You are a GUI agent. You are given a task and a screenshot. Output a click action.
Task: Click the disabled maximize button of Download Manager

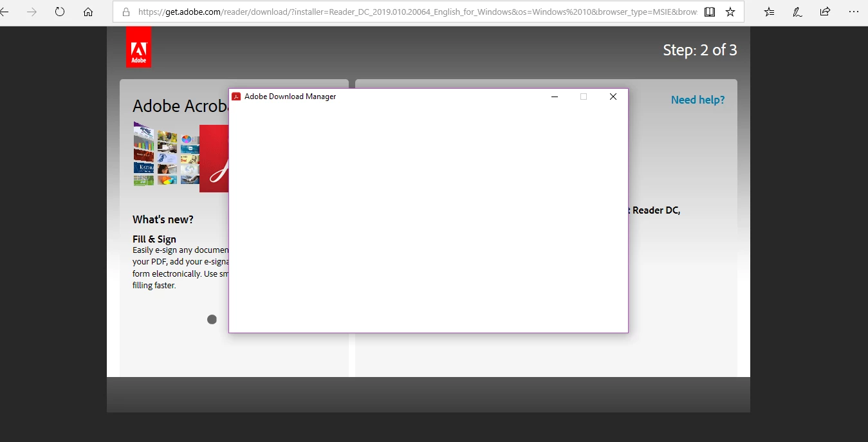[x=584, y=97]
